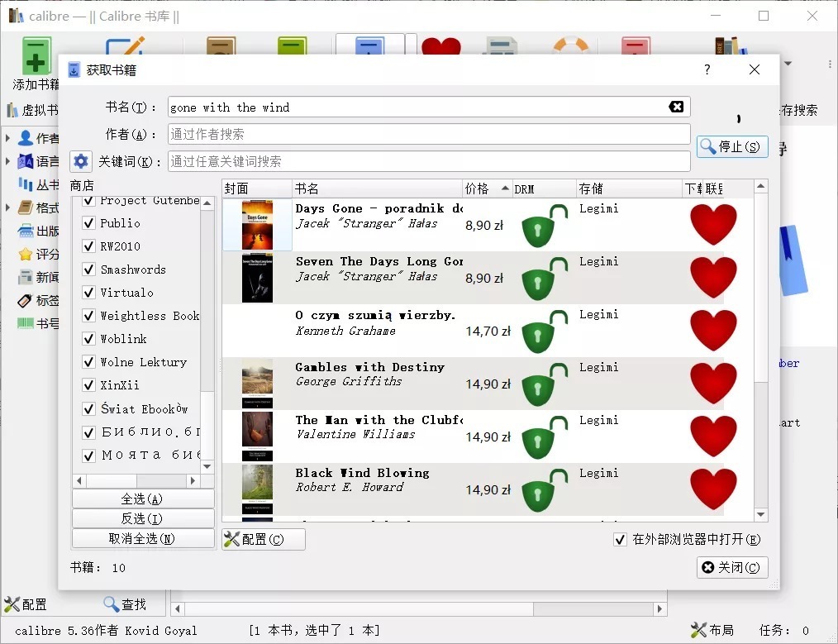The height and width of the screenshot is (644, 838).
Task: Expand the Languages (语言) tree node
Action: point(7,161)
